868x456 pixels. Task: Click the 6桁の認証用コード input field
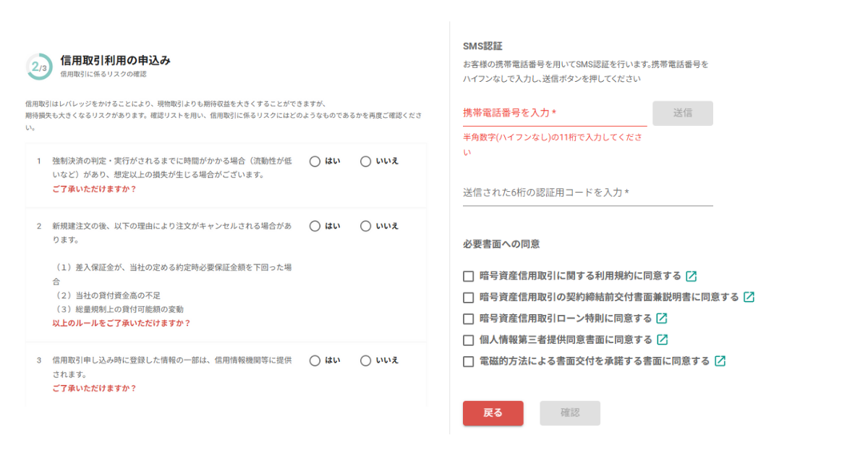point(588,193)
